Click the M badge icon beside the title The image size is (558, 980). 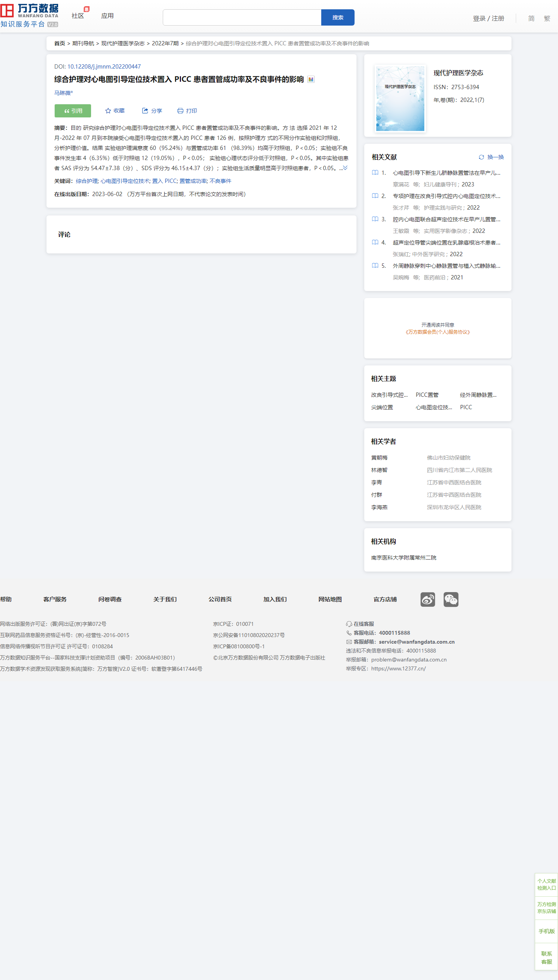[311, 79]
